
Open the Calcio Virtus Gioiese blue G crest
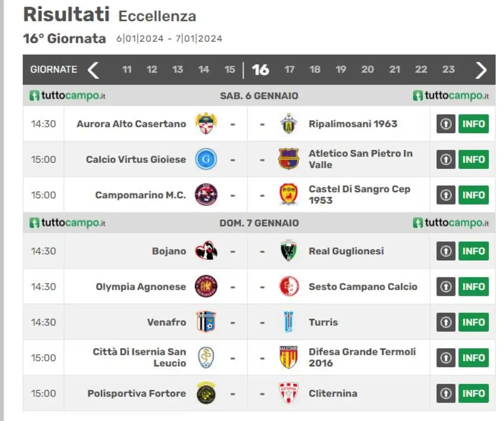[206, 159]
